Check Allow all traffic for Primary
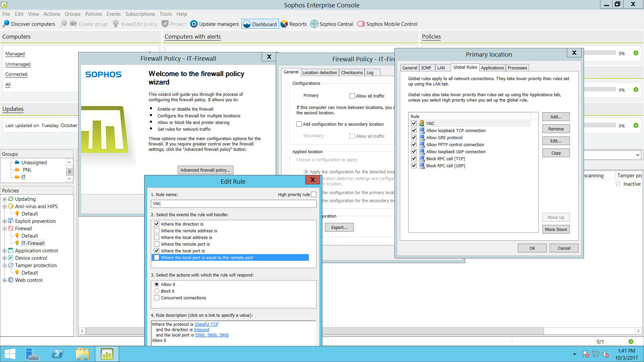 pyautogui.click(x=352, y=96)
